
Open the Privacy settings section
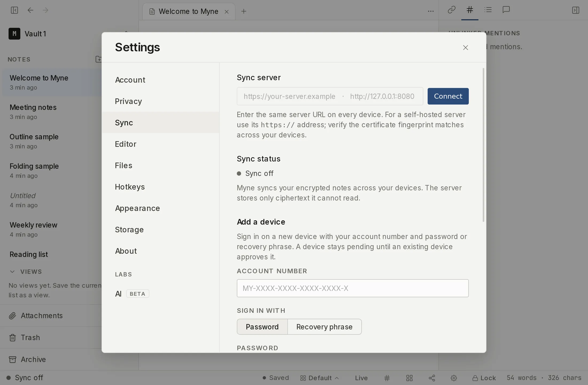pyautogui.click(x=161, y=101)
